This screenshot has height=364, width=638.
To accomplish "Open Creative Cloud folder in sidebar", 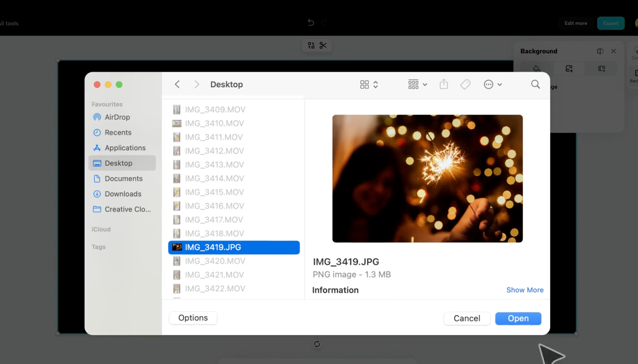I will 122,209.
